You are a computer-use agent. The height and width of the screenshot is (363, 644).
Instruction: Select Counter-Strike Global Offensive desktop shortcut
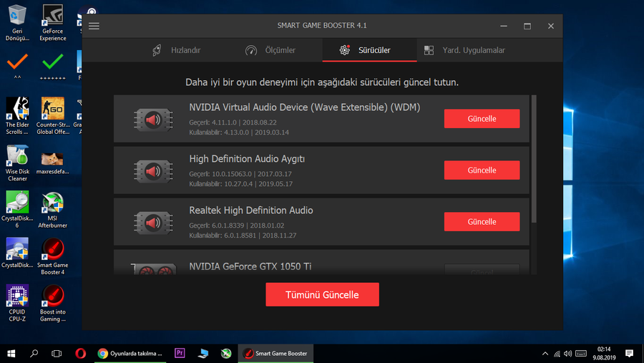coord(52,116)
